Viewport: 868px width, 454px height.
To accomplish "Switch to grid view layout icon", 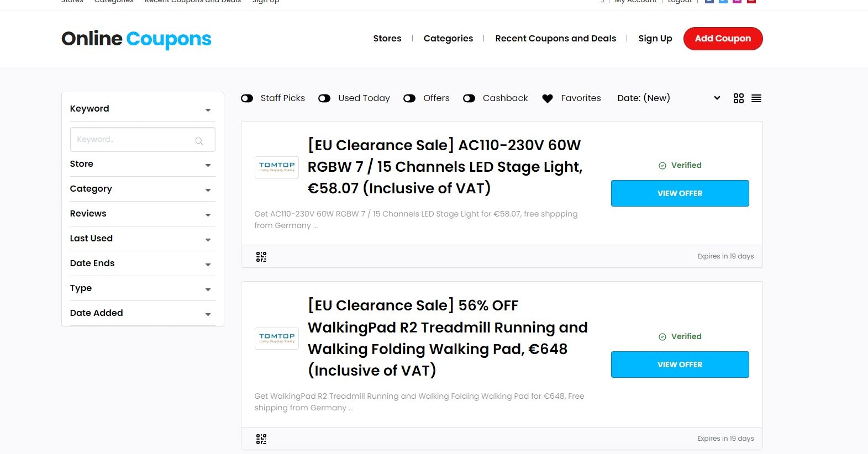I will tap(738, 98).
